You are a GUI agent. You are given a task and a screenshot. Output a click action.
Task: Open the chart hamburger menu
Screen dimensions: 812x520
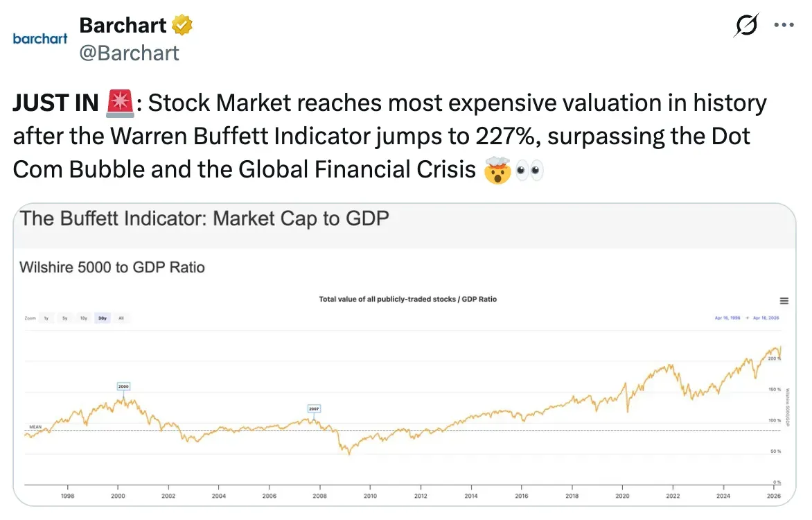(784, 301)
